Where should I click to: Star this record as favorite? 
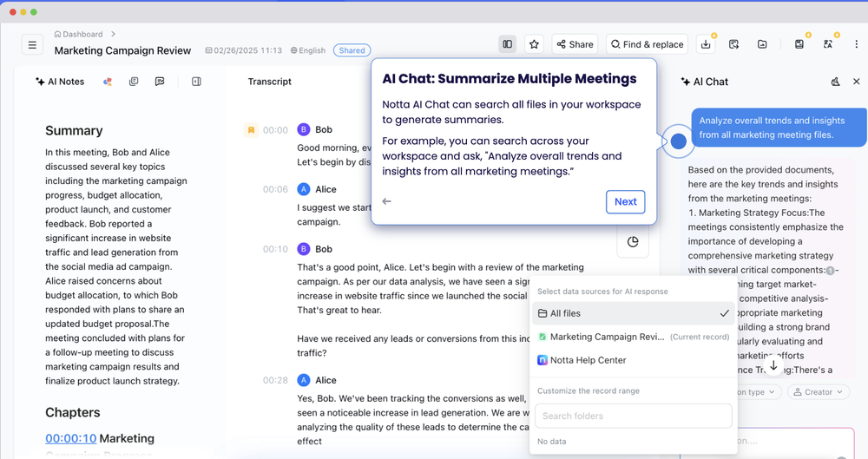[534, 44]
